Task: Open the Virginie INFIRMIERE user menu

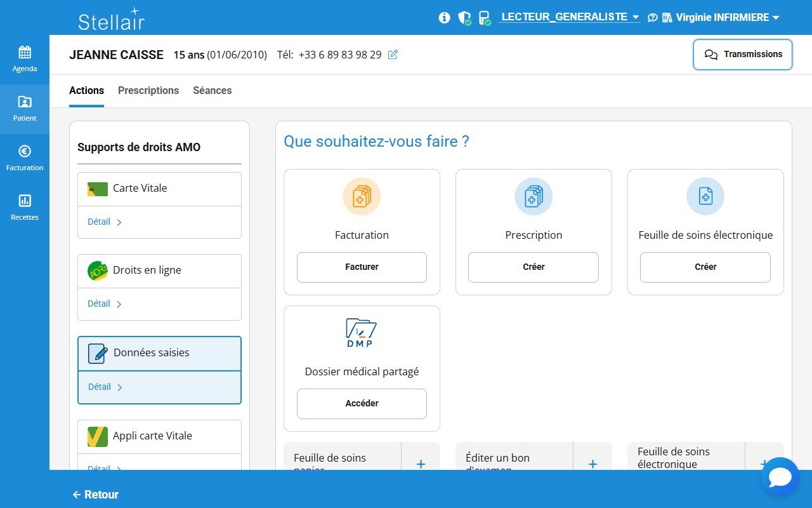Action: click(723, 17)
